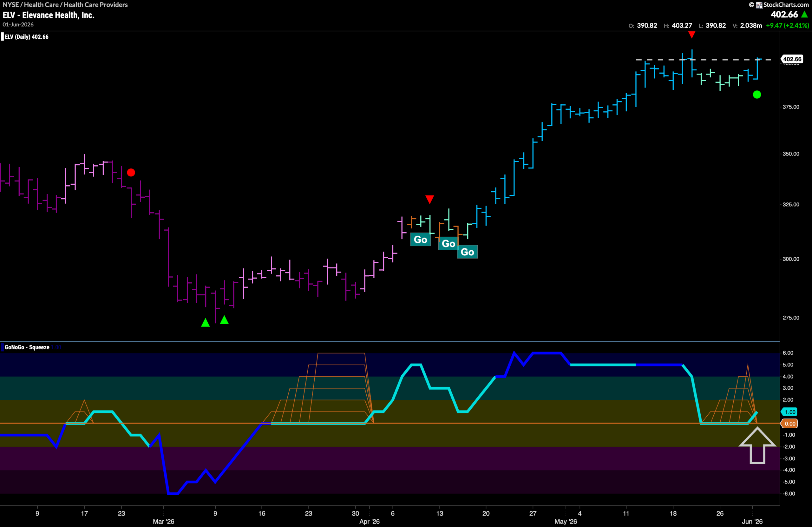Click the open value 390.82
Image resolution: width=812 pixels, height=527 pixels.
(647, 26)
